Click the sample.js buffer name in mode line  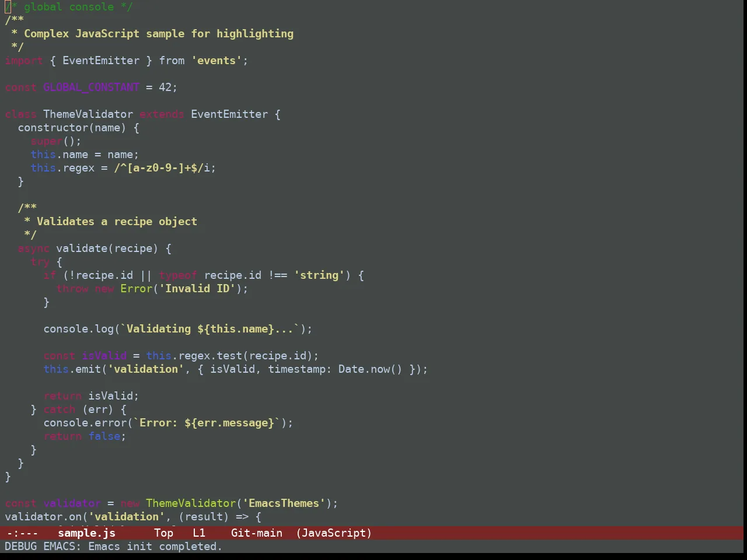pyautogui.click(x=86, y=533)
